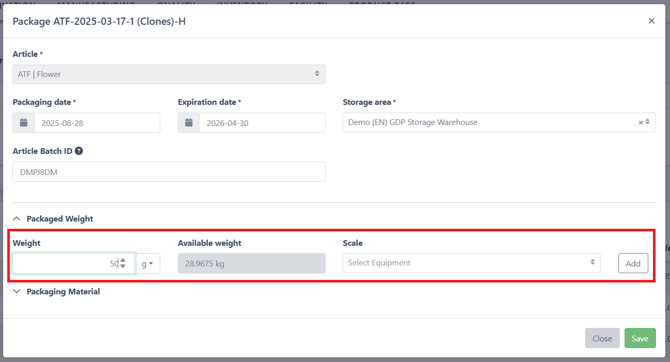Viewport: 670px width, 362px height.
Task: Click the Add button
Action: (x=633, y=263)
